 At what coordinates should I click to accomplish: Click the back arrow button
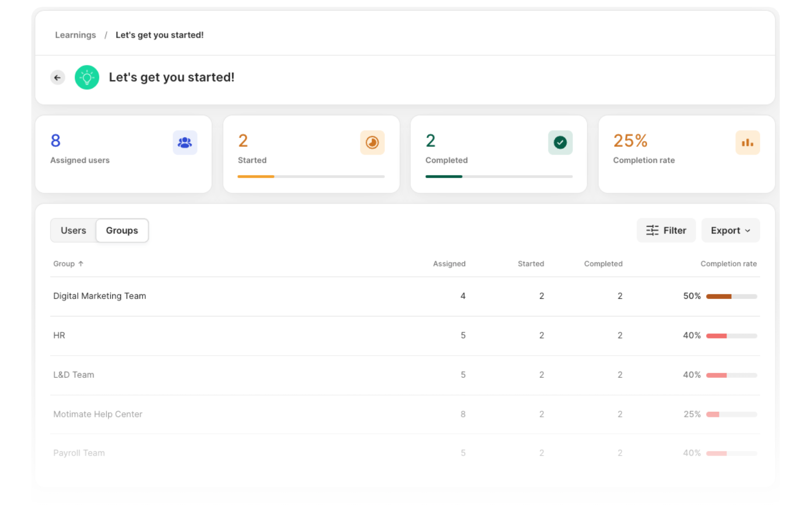pos(58,77)
